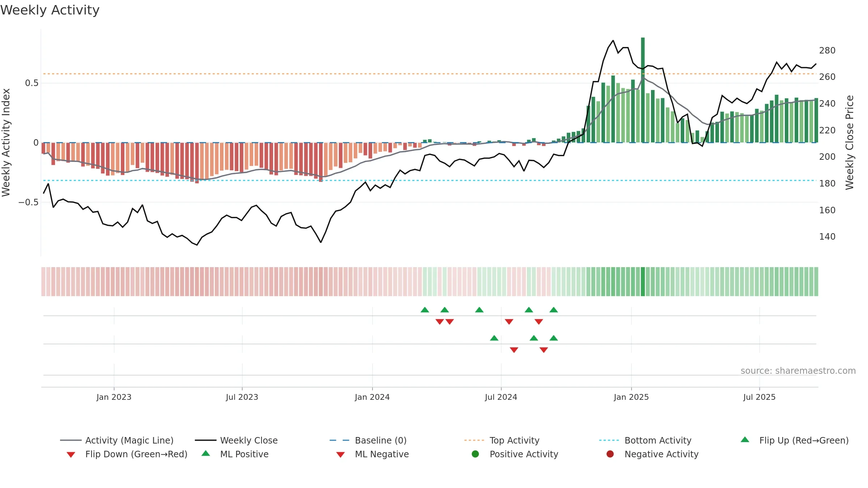
Task: Click the tallest dark green activity bar
Action: click(x=643, y=90)
